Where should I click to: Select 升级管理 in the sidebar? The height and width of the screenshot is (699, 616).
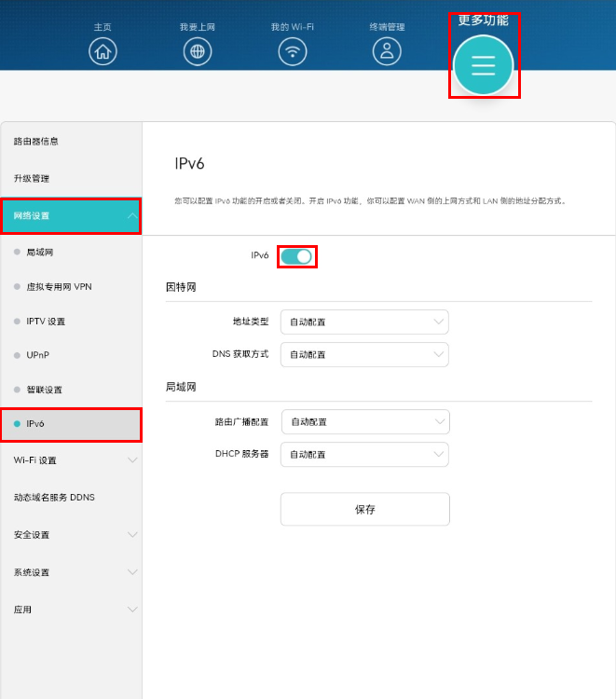[x=32, y=179]
